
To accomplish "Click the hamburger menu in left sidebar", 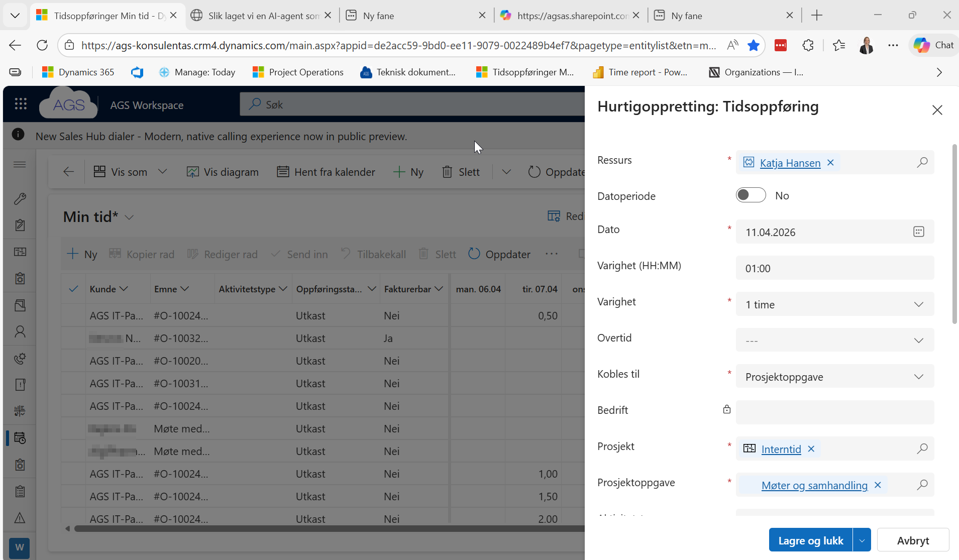I will click(x=20, y=165).
